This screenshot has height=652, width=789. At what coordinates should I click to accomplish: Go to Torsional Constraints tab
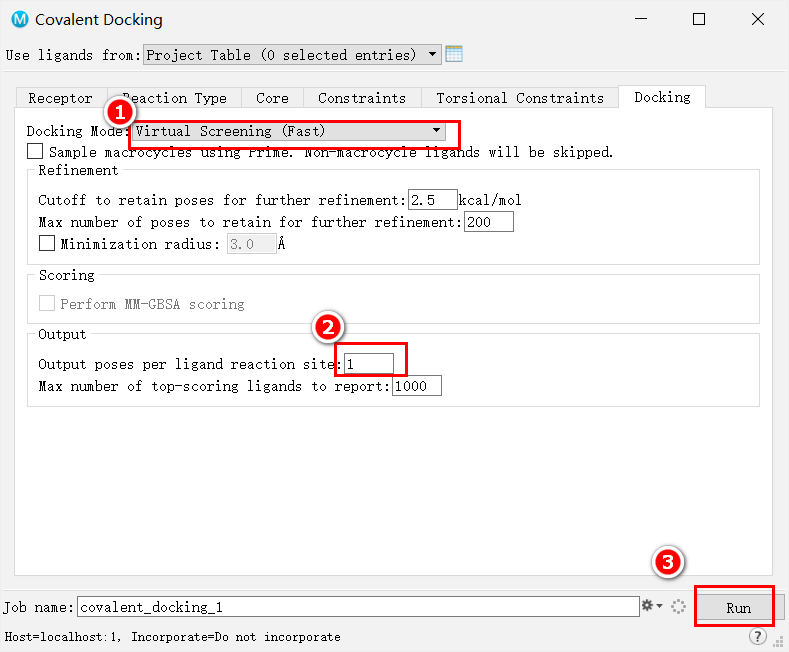tap(520, 98)
